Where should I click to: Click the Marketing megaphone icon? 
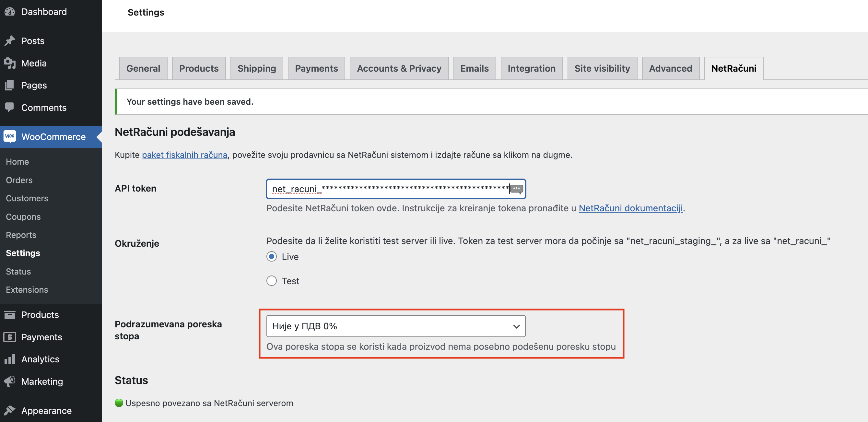pyautogui.click(x=10, y=381)
